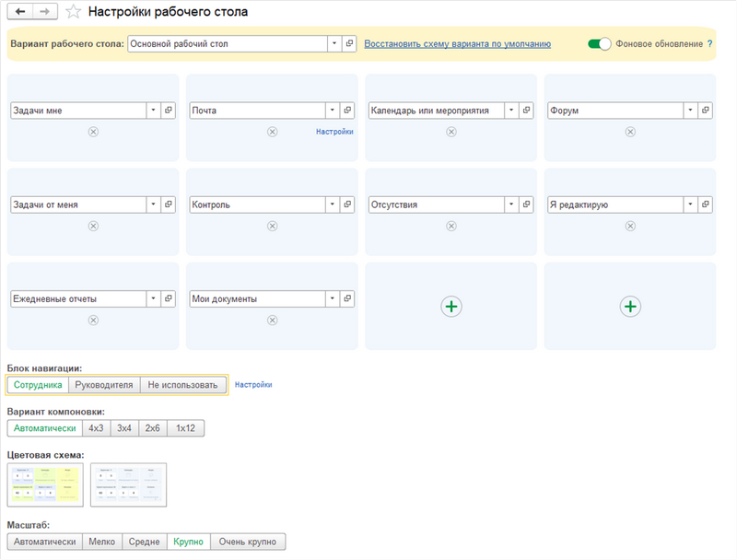737x560 pixels.
Task: Expand the Отсутствия widget dropdown
Action: coord(511,204)
